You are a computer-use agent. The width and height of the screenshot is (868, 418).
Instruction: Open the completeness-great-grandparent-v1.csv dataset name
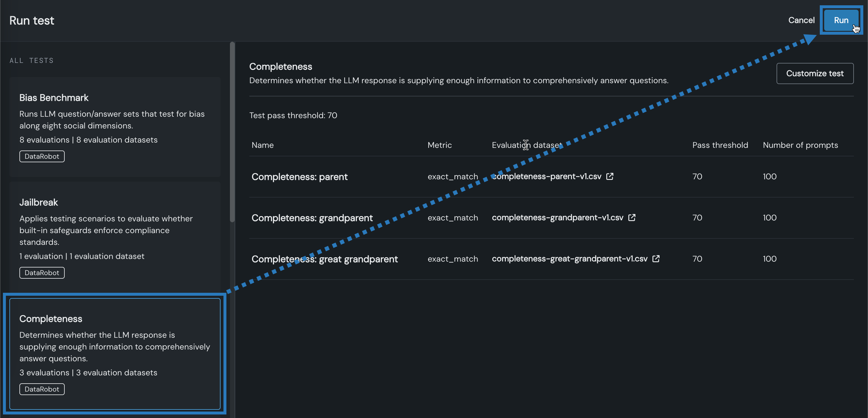point(570,259)
